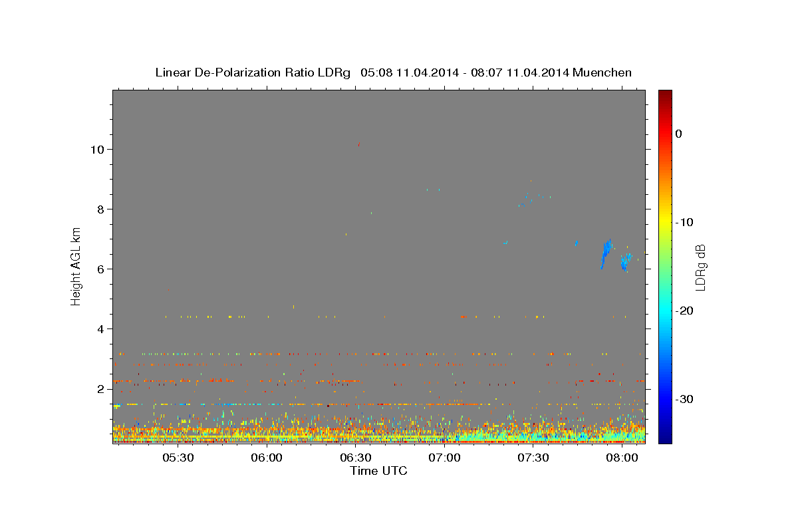Click the 06:30 time axis label
This screenshot has height=532, width=798.
click(356, 458)
